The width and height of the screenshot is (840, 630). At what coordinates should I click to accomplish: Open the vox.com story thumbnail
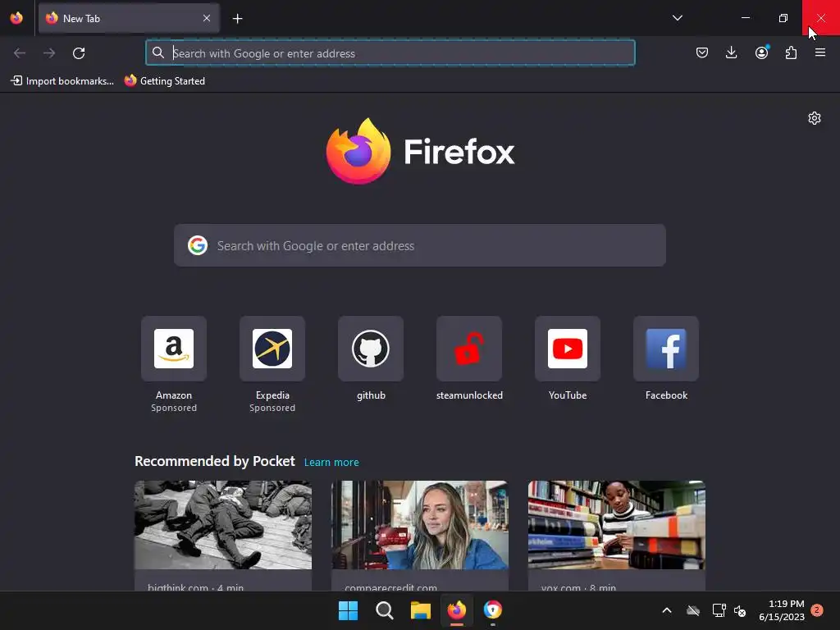pyautogui.click(x=617, y=525)
